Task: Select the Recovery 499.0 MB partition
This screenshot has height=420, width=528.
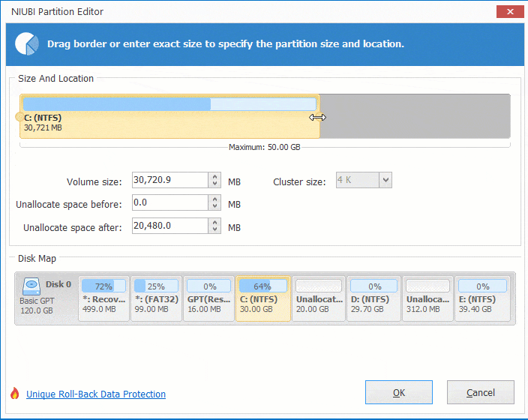Action: coord(103,298)
